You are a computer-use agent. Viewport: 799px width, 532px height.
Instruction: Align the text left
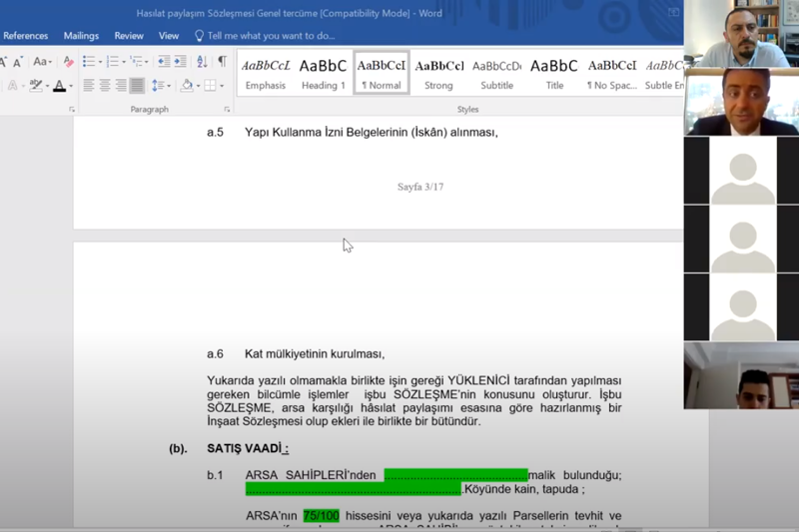(x=89, y=86)
